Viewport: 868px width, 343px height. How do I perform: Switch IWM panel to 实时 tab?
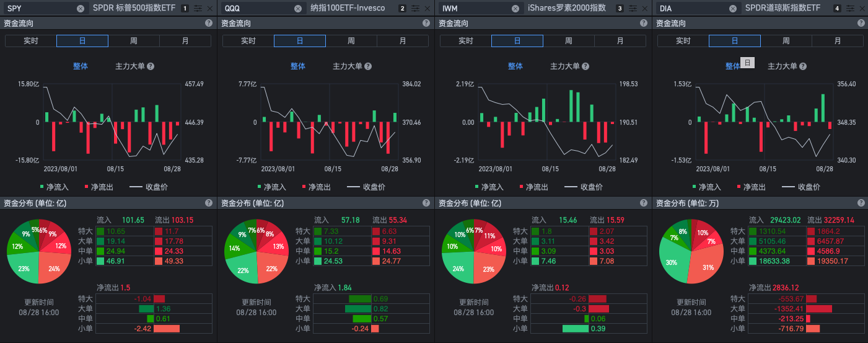click(x=466, y=41)
